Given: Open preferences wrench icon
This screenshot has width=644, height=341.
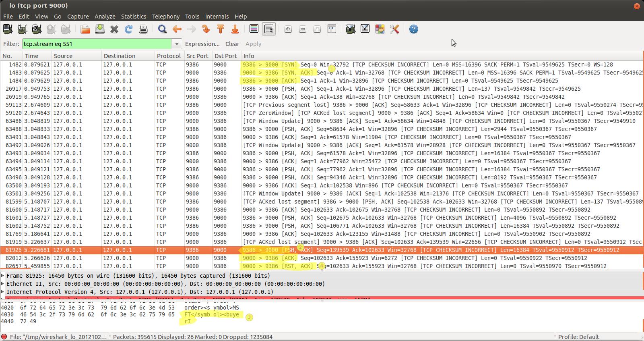Looking at the screenshot, I should point(394,29).
